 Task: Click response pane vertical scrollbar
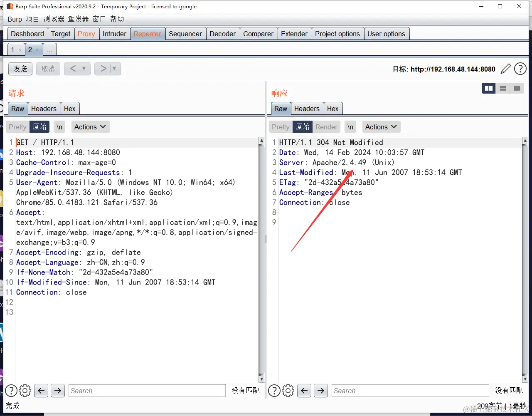pos(525,260)
